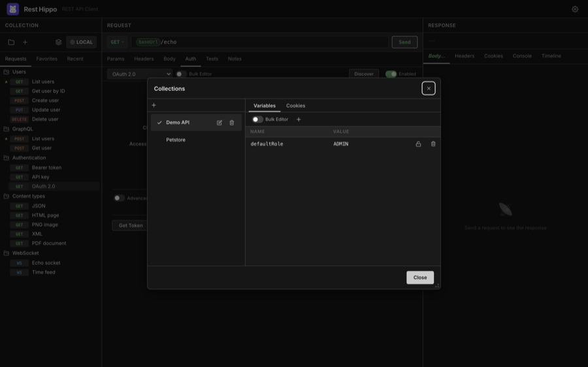Open the Recent tab
Viewport: 588px width, 367px height.
tap(75, 59)
